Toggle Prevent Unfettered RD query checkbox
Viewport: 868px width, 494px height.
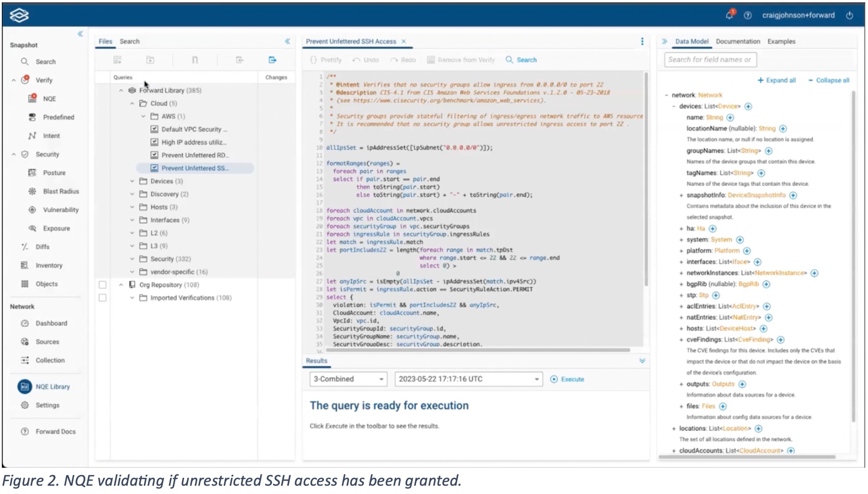(155, 155)
